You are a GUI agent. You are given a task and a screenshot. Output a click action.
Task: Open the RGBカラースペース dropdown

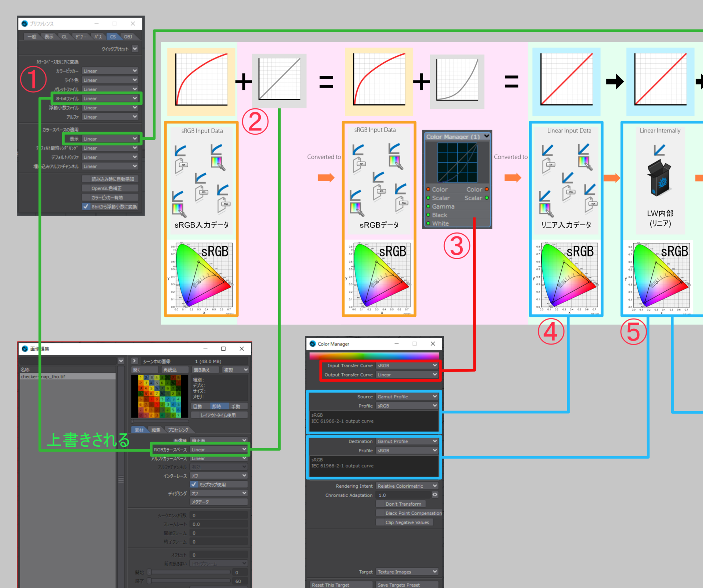[219, 449]
